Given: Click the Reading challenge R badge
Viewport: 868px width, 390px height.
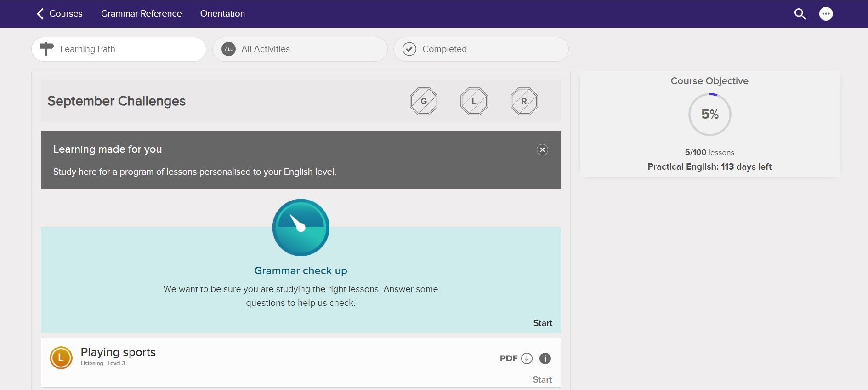Looking at the screenshot, I should click(x=524, y=101).
